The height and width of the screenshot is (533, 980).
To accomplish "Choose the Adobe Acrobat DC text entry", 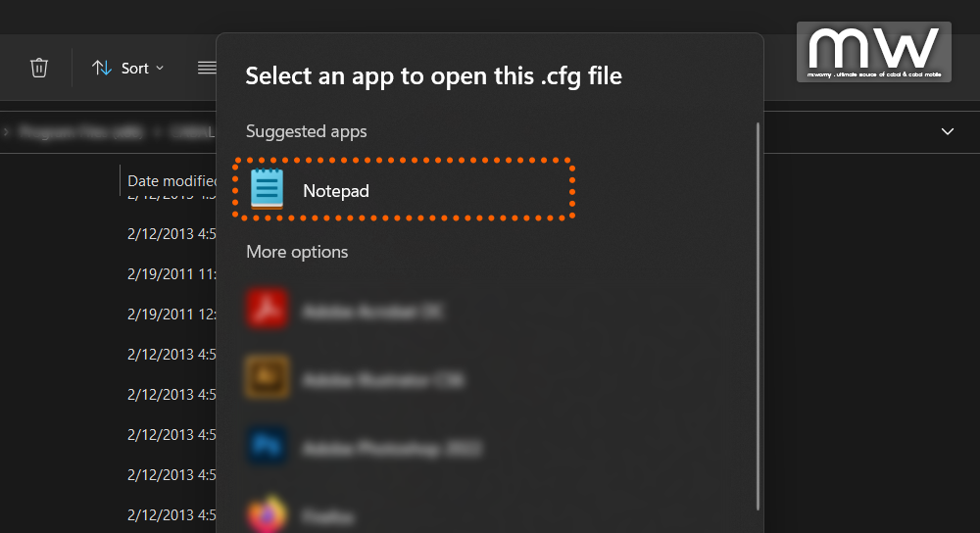I will pyautogui.click(x=372, y=312).
